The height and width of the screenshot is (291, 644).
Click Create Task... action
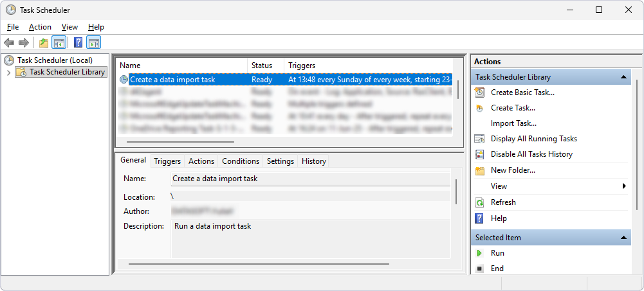[x=513, y=108]
